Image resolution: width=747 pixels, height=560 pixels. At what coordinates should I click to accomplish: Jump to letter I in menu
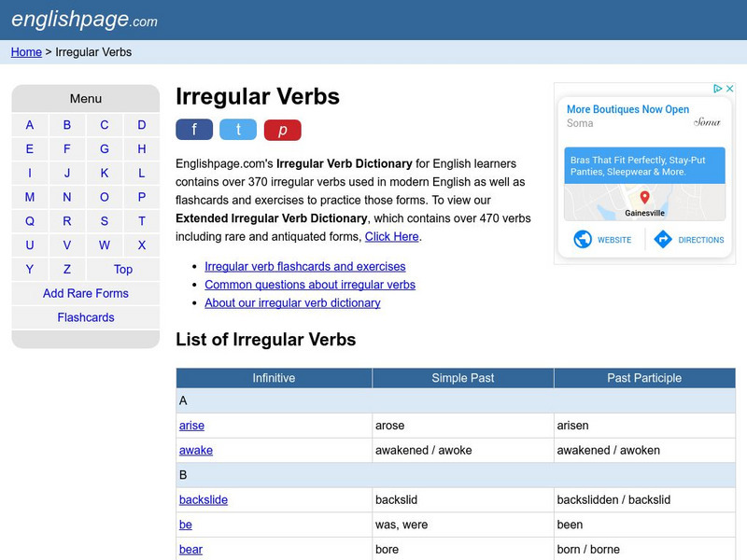(x=30, y=173)
